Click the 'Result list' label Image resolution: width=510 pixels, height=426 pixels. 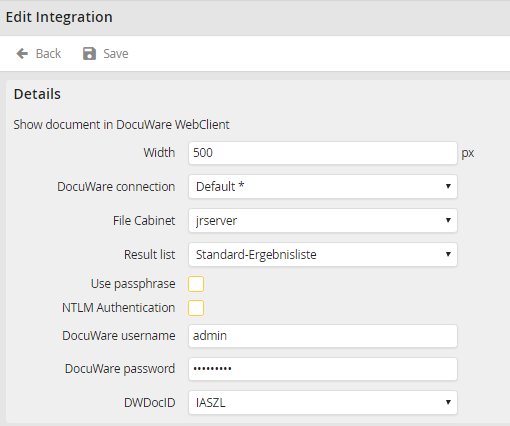150,255
